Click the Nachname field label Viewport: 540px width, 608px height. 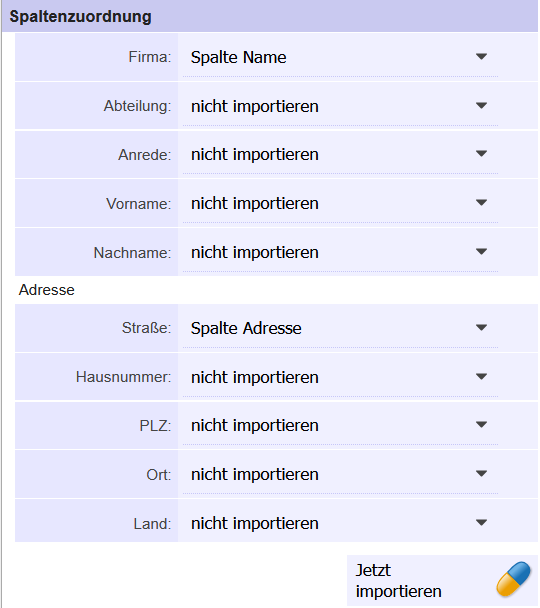coord(132,253)
